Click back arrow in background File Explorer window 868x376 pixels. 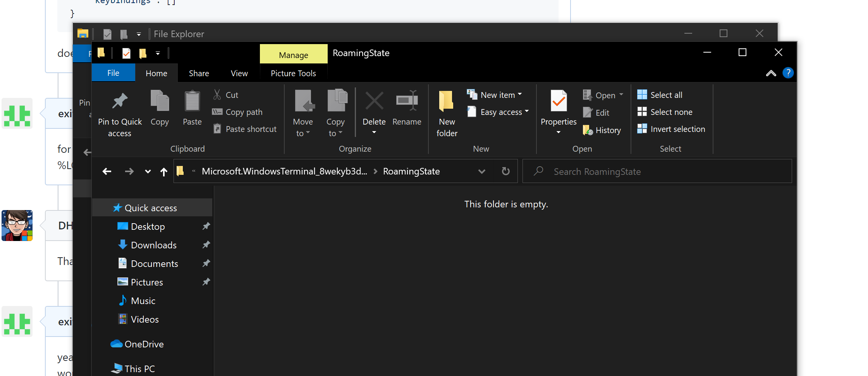tap(87, 152)
